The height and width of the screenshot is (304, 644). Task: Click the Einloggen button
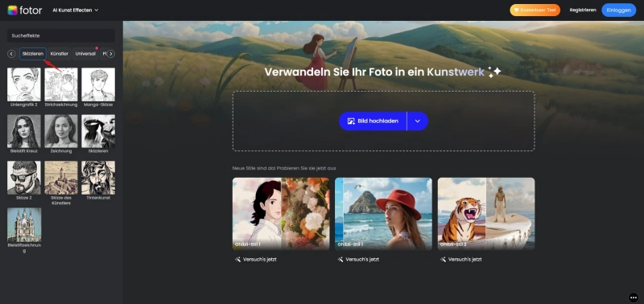click(x=618, y=10)
